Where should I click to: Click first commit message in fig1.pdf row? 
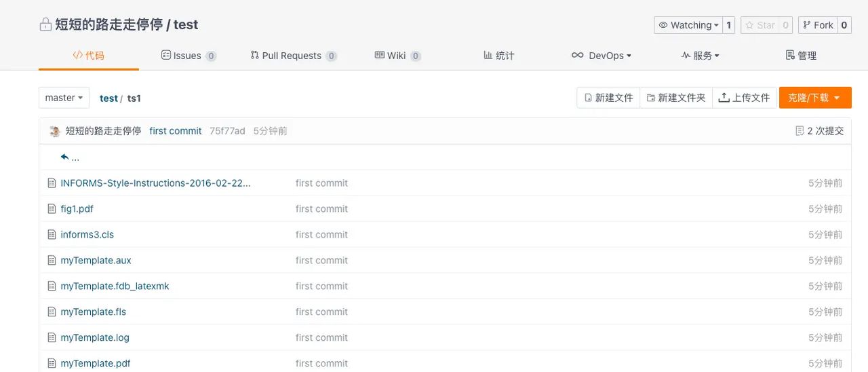[321, 209]
